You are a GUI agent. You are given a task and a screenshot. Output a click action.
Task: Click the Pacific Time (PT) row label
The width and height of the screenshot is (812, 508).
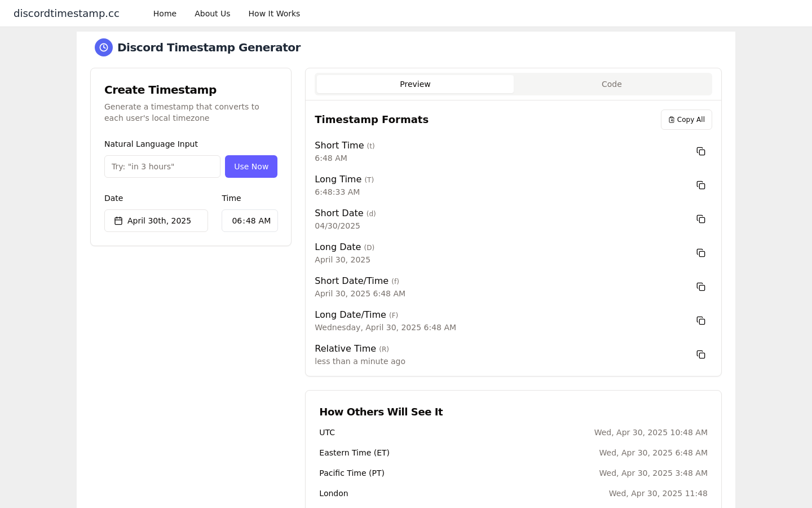[352, 473]
